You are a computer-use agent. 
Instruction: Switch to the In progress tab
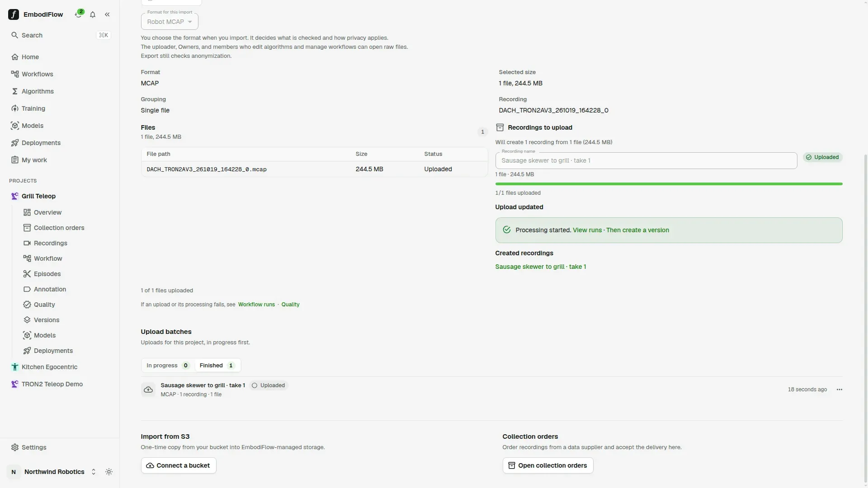point(168,366)
